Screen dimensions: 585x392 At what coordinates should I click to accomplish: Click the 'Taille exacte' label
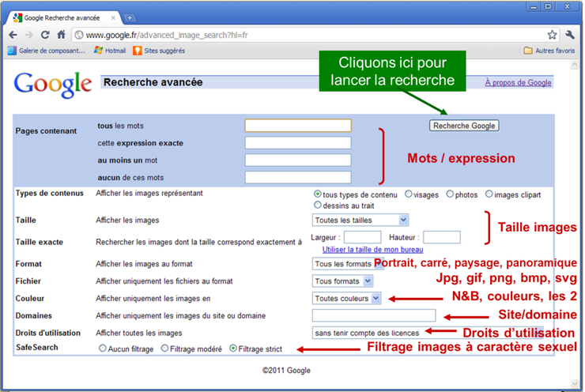point(40,242)
